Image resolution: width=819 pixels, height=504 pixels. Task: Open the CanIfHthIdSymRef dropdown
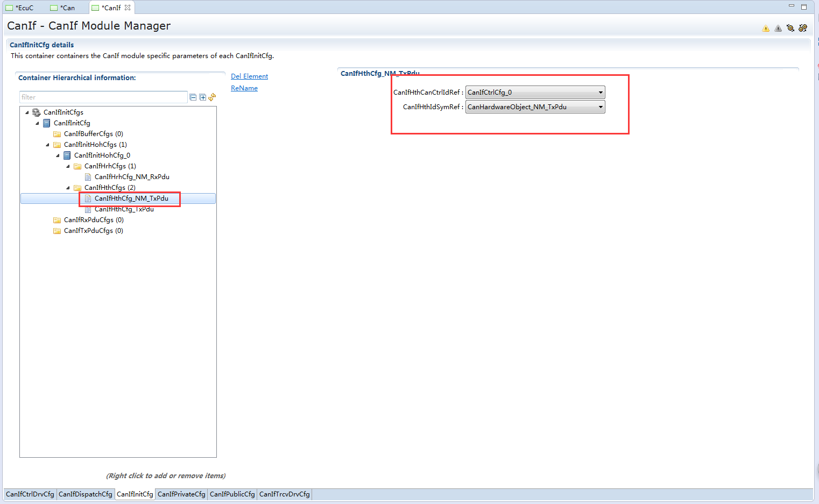pyautogui.click(x=601, y=107)
